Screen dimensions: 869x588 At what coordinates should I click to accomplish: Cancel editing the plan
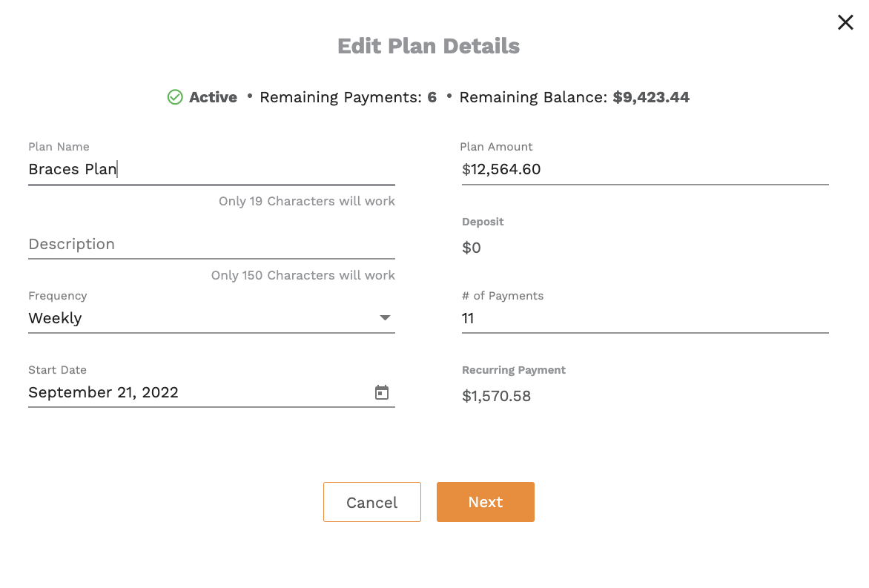[372, 501]
